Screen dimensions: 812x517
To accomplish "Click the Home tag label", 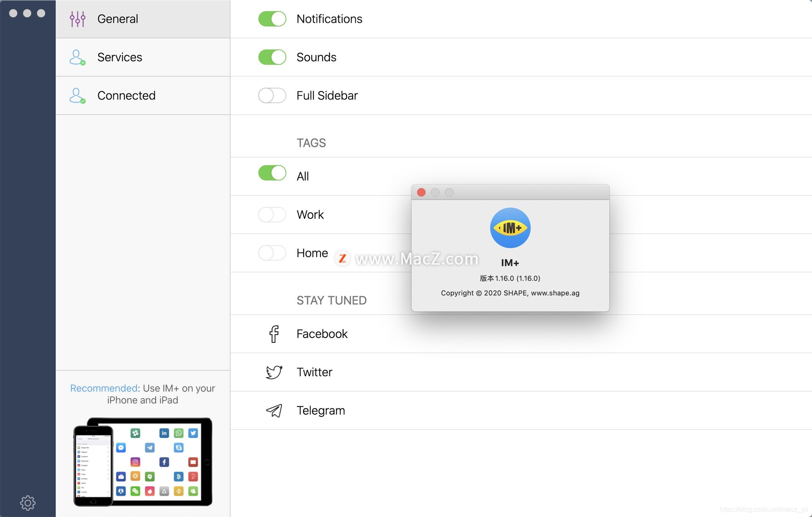I will click(312, 253).
